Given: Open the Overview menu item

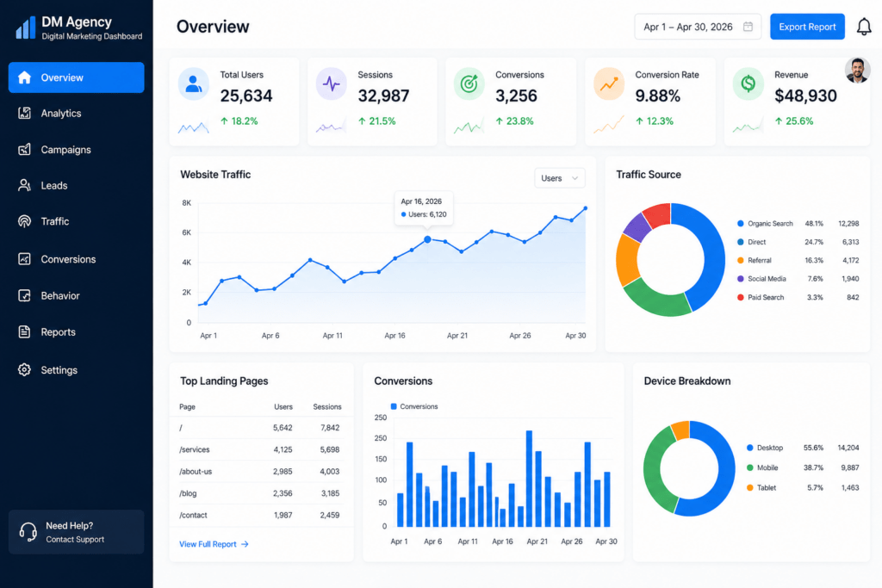Looking at the screenshot, I should [x=77, y=77].
